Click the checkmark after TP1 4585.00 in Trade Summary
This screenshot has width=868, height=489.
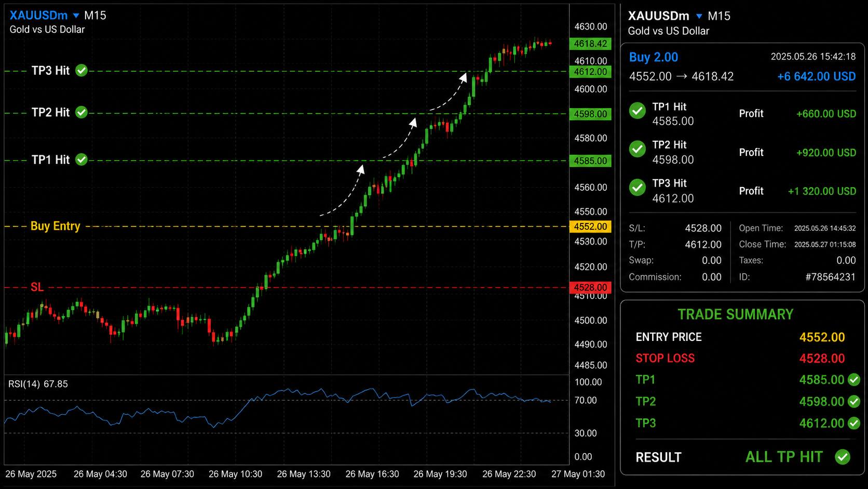pos(854,380)
